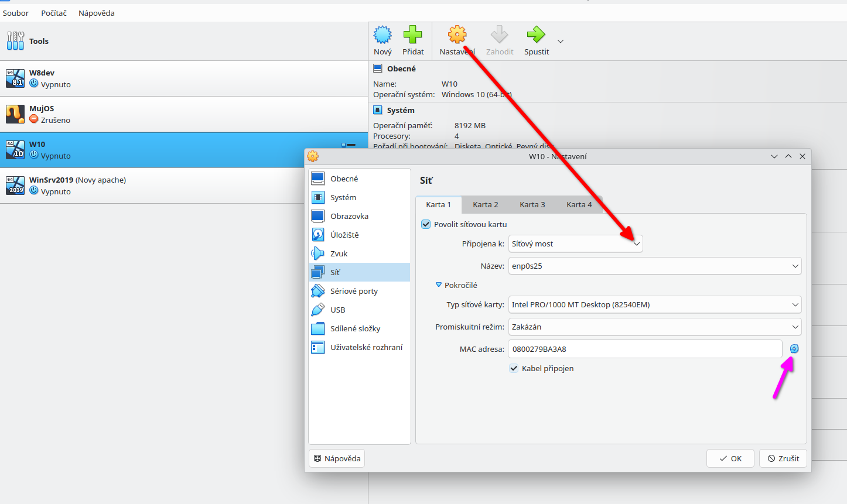This screenshot has width=847, height=504.
Task: Collapse the Pokročilé advanced options
Action: (x=439, y=285)
